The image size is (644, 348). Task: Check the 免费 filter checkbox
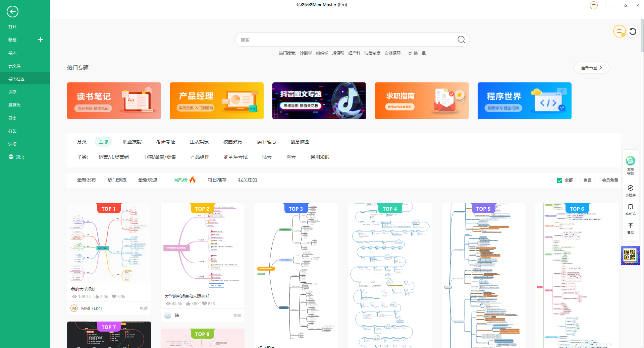point(578,181)
